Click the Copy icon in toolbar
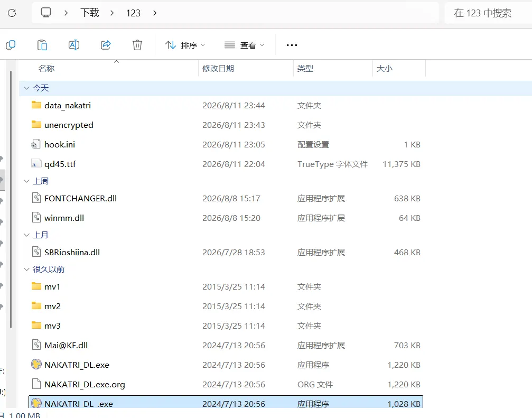This screenshot has width=532, height=418. [x=11, y=45]
